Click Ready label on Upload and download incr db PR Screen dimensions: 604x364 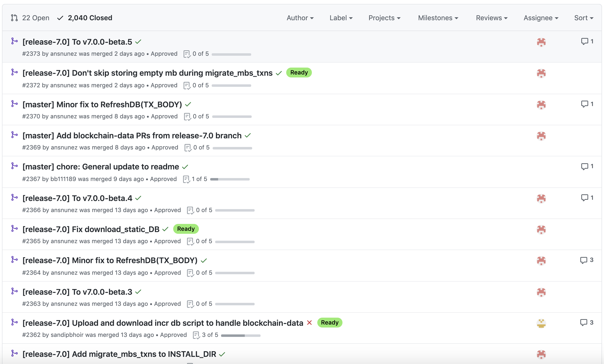pos(329,323)
